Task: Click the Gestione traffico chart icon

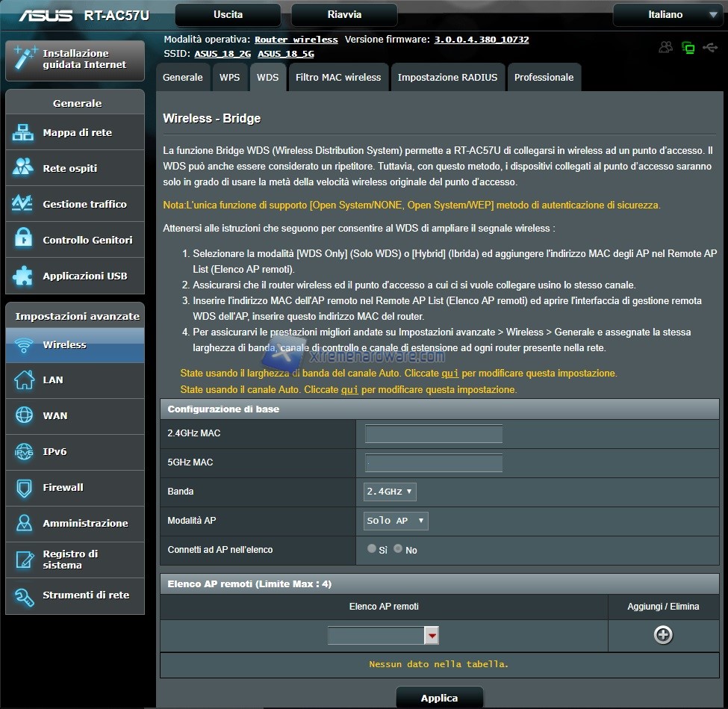Action: 23,204
